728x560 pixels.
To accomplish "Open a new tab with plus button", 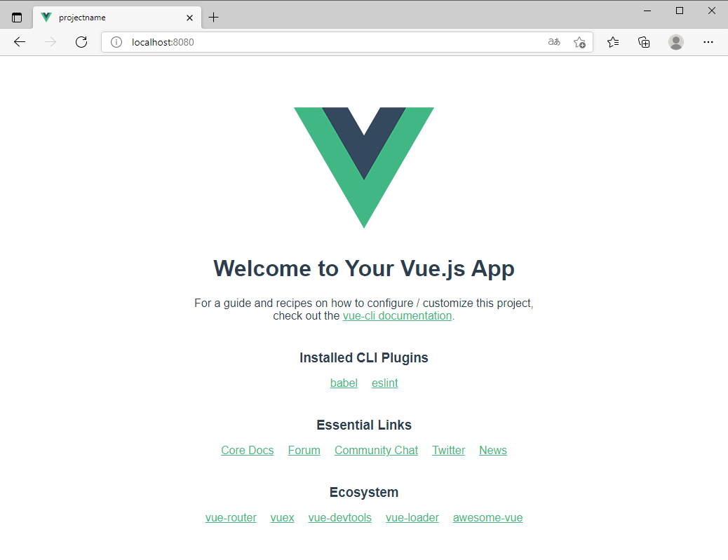I will point(214,18).
